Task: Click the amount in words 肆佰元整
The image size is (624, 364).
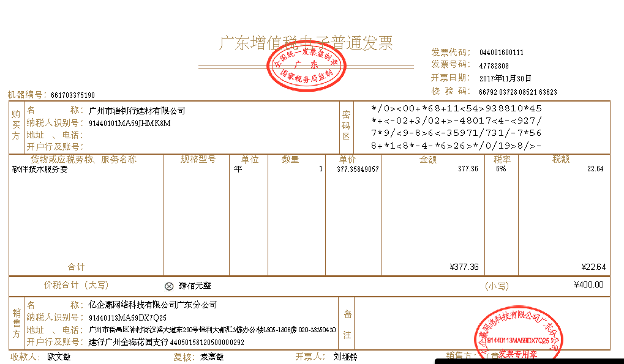Action: tap(195, 286)
